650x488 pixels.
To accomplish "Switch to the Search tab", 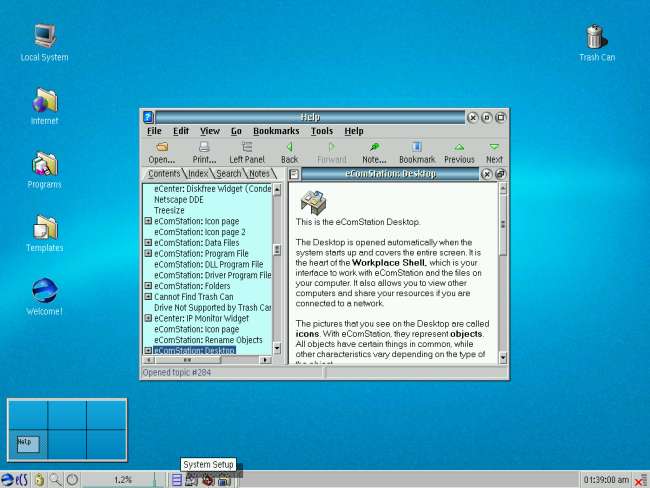I will click(229, 174).
